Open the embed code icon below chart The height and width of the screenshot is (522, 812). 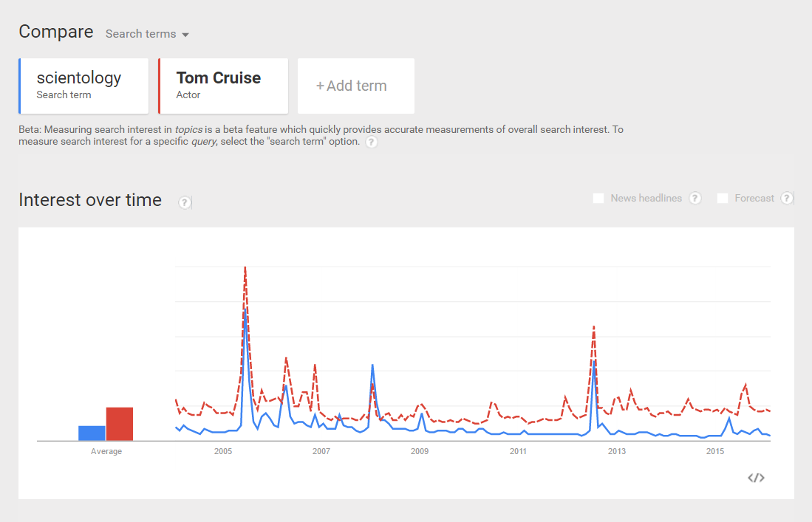755,478
